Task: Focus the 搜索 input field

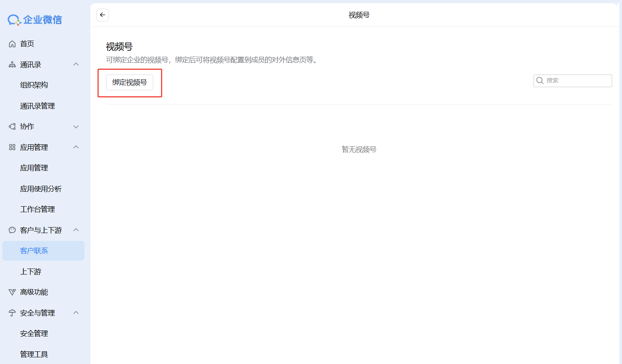Action: click(577, 80)
